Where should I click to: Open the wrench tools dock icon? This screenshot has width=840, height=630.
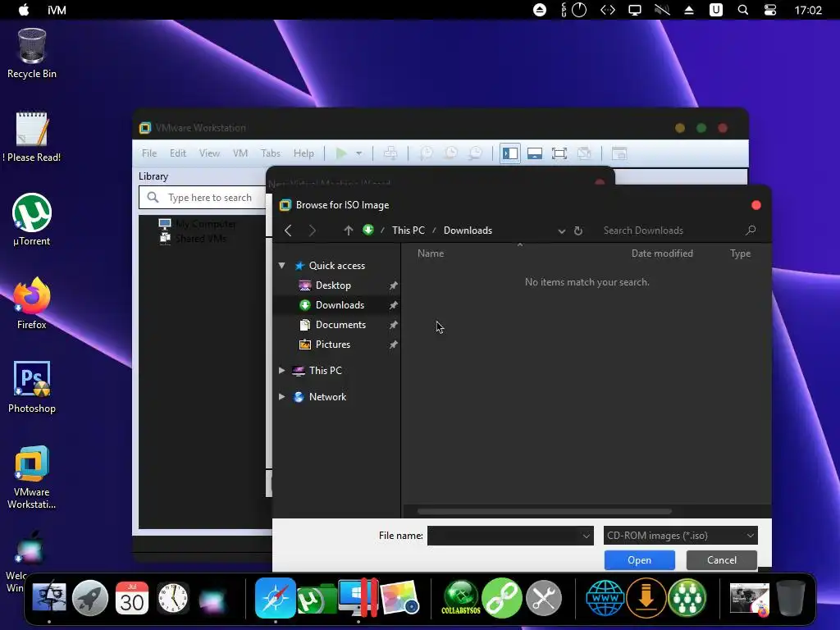[x=544, y=598]
